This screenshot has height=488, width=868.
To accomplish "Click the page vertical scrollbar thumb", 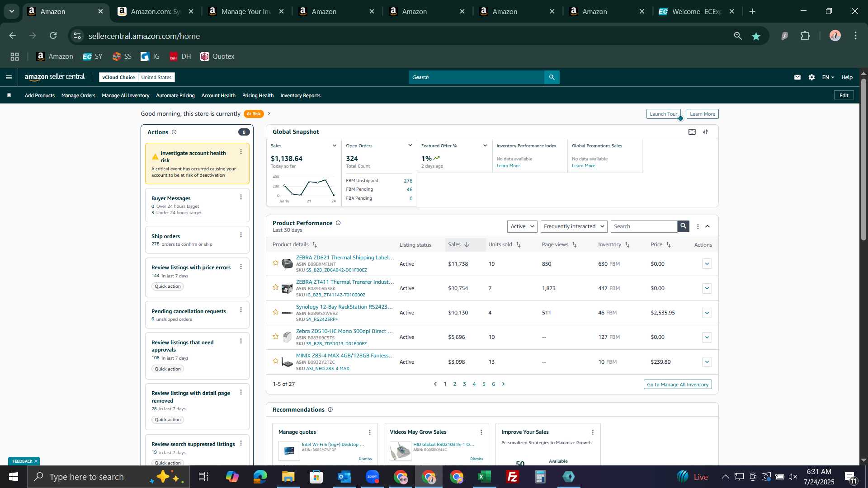I will (x=863, y=159).
